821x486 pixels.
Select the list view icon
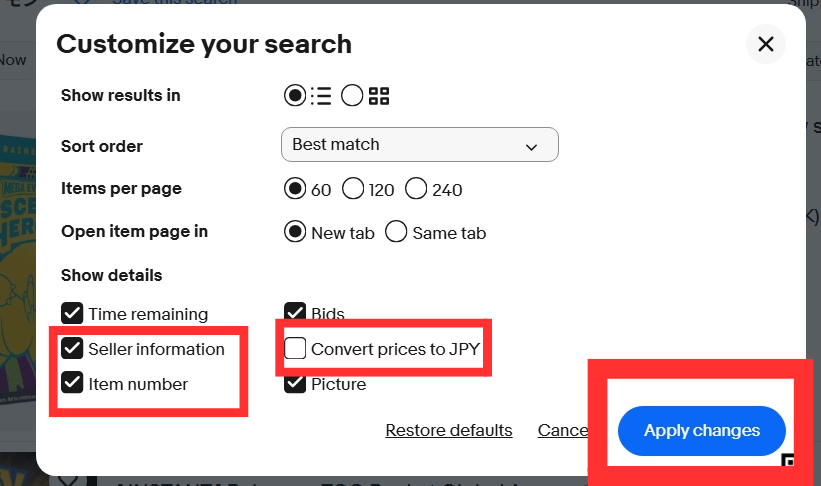[321, 96]
